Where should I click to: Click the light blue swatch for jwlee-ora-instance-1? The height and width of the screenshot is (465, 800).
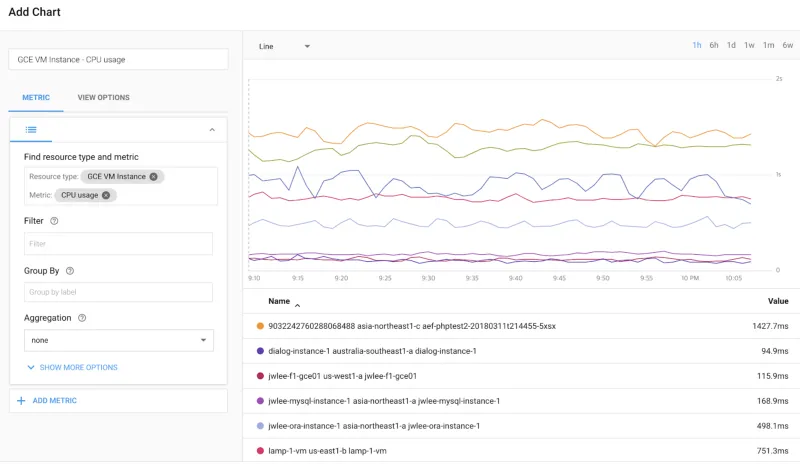tap(260, 426)
